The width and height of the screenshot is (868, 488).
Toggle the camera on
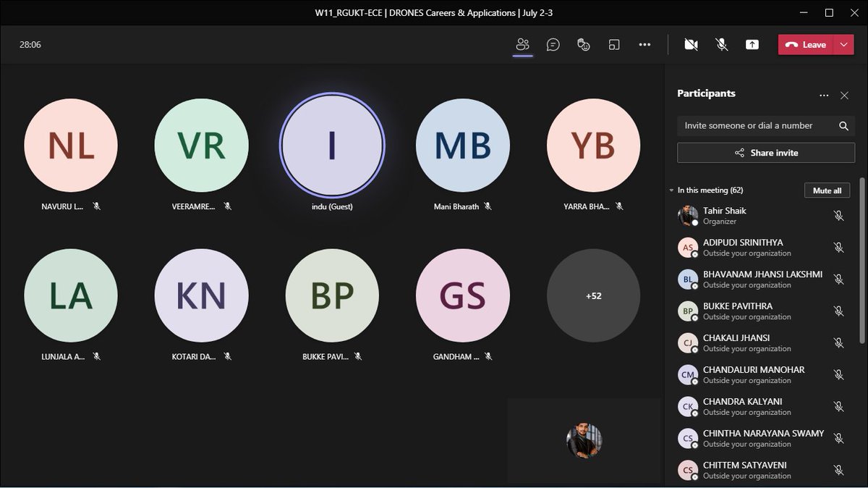pyautogui.click(x=691, y=44)
